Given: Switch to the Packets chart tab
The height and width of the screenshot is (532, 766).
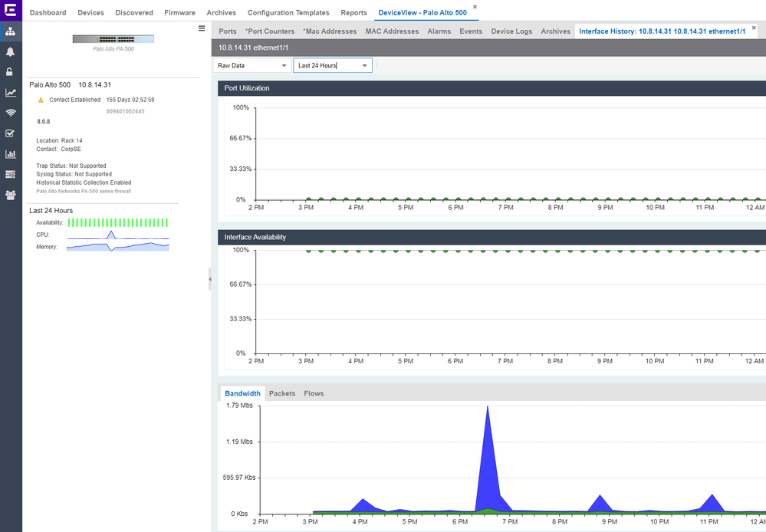Looking at the screenshot, I should pyautogui.click(x=282, y=393).
